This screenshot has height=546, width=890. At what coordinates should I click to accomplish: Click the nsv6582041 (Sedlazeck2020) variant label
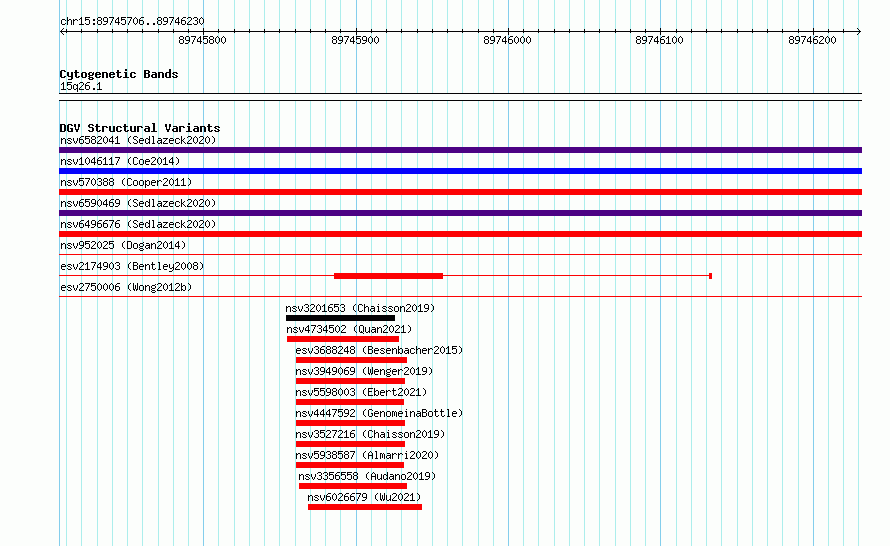(x=138, y=140)
